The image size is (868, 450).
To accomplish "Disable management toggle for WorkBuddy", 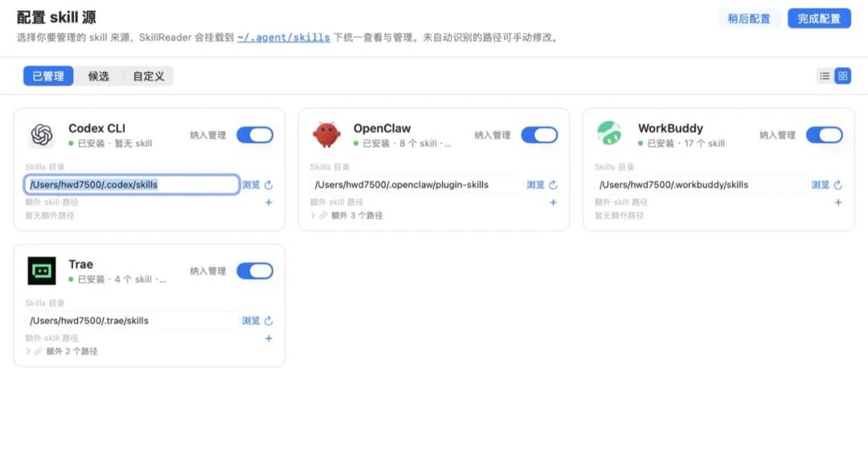I will [825, 135].
